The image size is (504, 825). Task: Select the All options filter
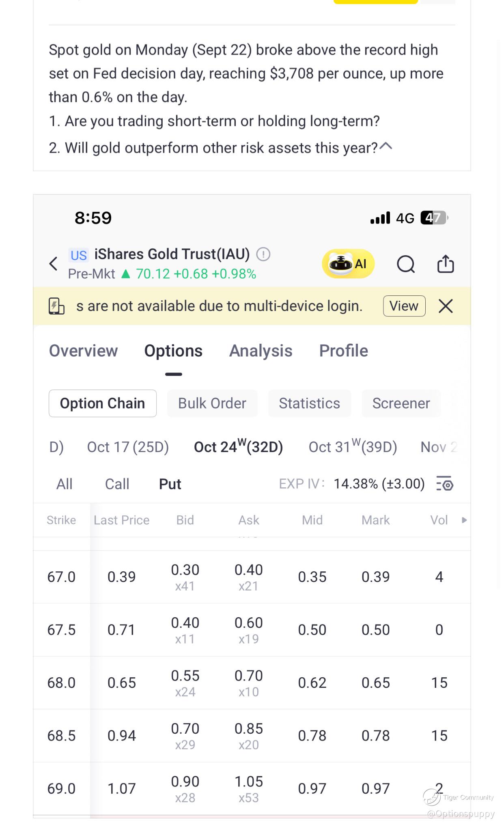pyautogui.click(x=64, y=484)
